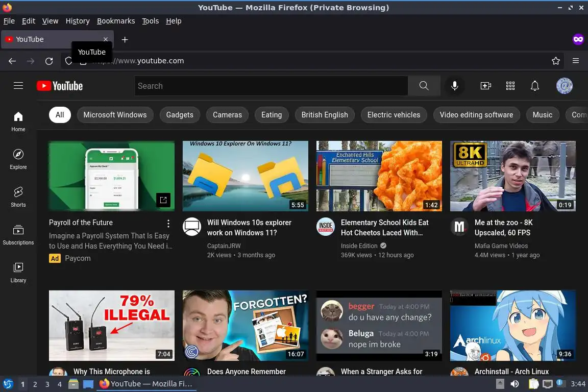Image resolution: width=588 pixels, height=392 pixels.
Task: Select the Eating filter chip
Action: (x=272, y=115)
